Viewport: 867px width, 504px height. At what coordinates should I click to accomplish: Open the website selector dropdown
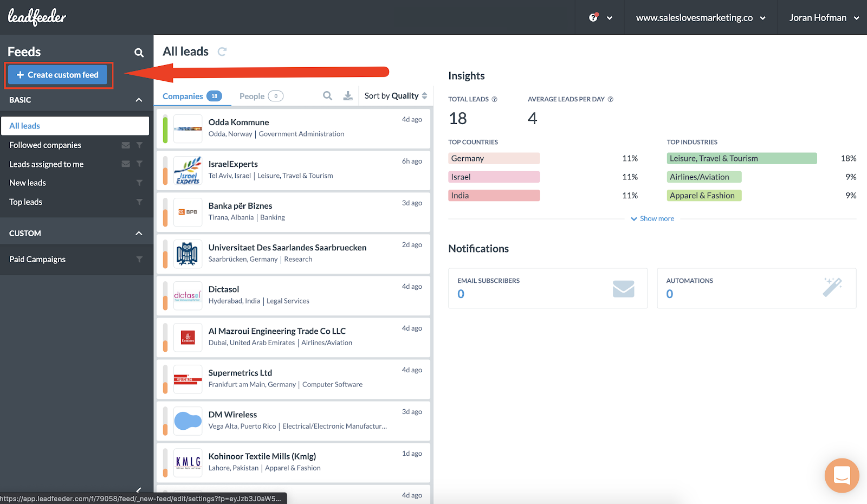tap(701, 17)
